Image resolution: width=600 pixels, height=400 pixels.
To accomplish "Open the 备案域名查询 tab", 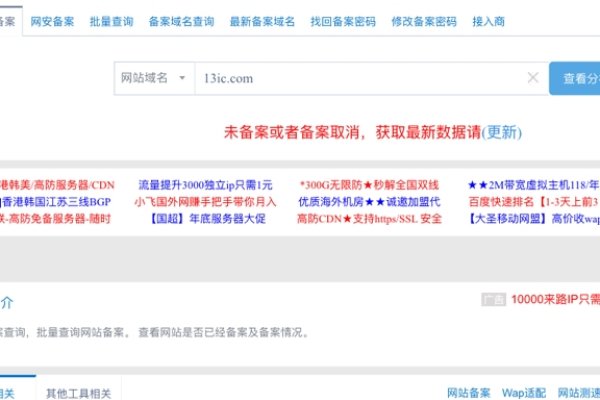I will tap(181, 21).
